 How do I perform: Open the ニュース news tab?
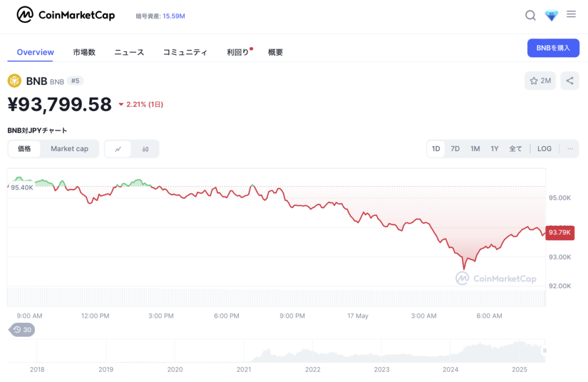(129, 52)
